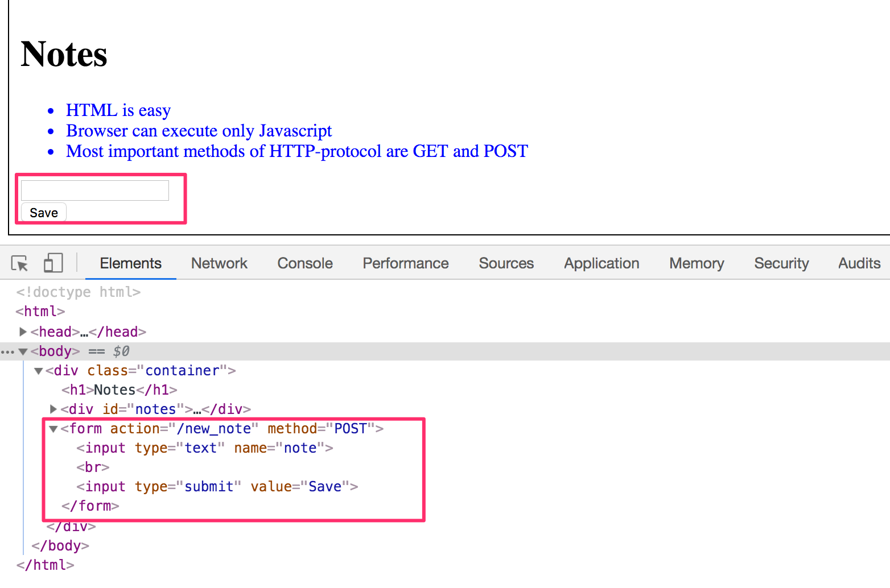
Task: Expand the head element node
Action: click(x=23, y=332)
